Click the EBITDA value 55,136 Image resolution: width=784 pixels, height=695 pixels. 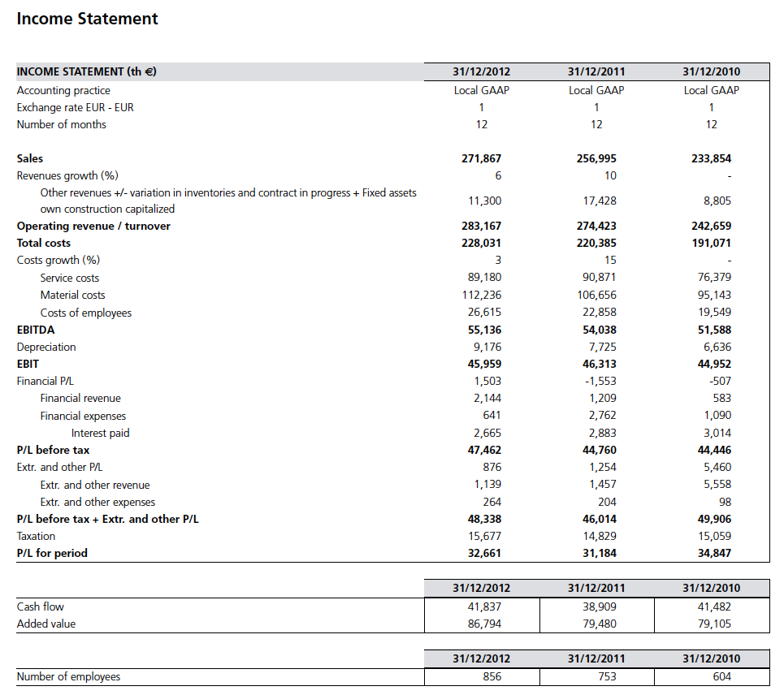[x=484, y=330]
